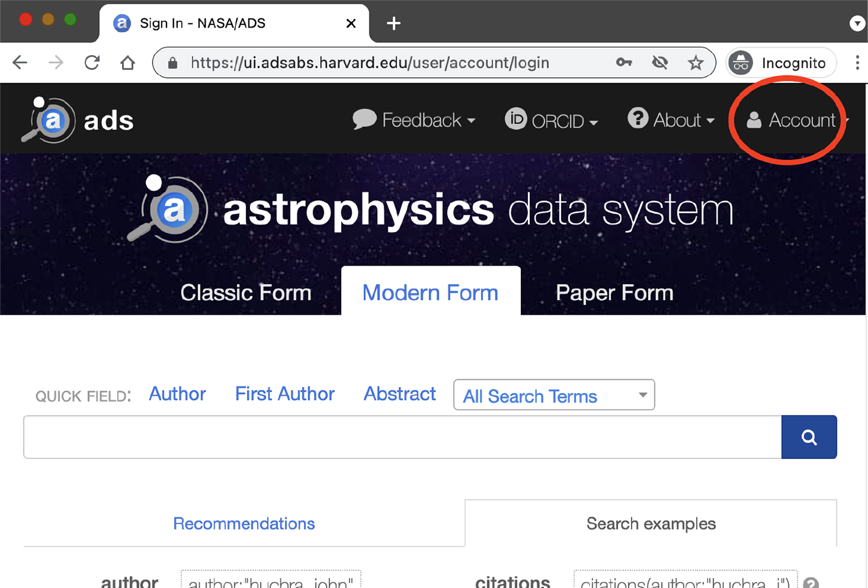868x588 pixels.
Task: Insert the Abstract quick field
Action: [x=400, y=394]
